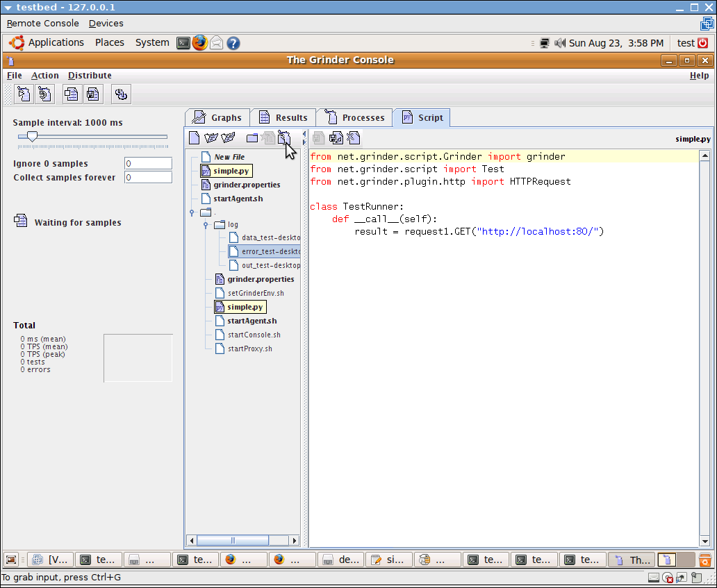The image size is (717, 588).
Task: Launch terminal from top panel icon
Action: [x=183, y=43]
